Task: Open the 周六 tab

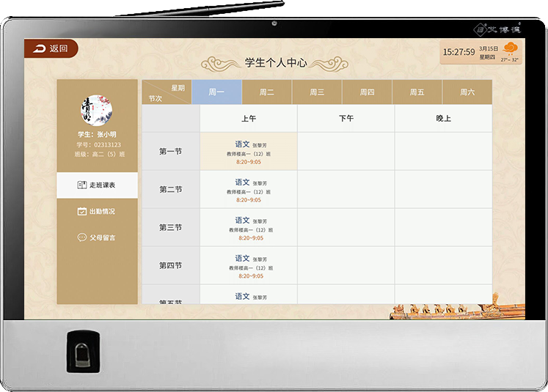Action: (467, 92)
